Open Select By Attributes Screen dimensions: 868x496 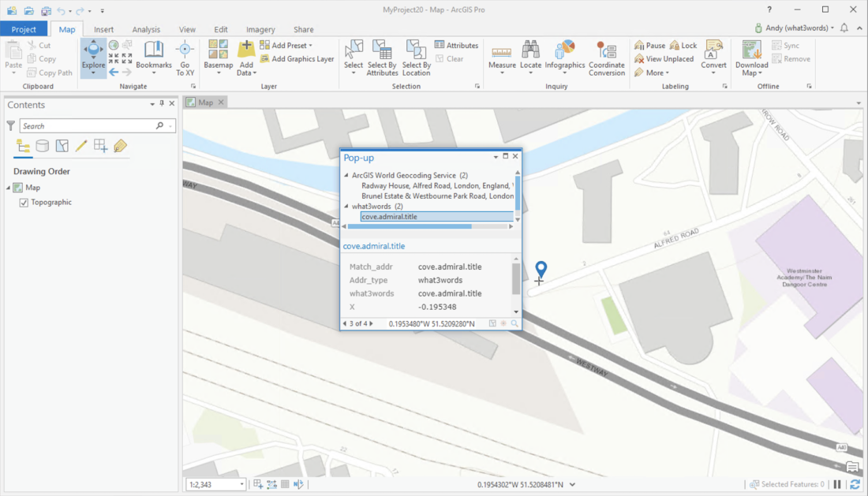coord(382,58)
